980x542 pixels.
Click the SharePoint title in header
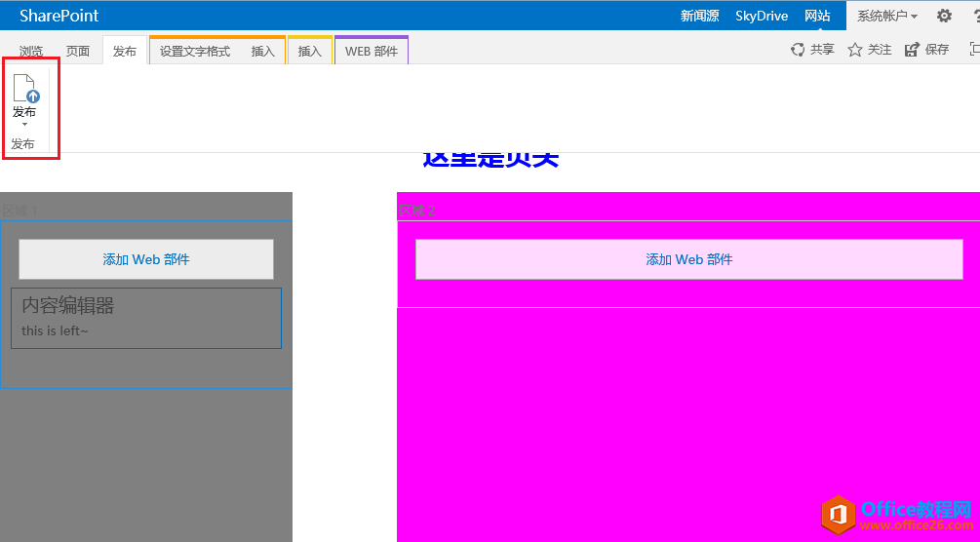59,16
